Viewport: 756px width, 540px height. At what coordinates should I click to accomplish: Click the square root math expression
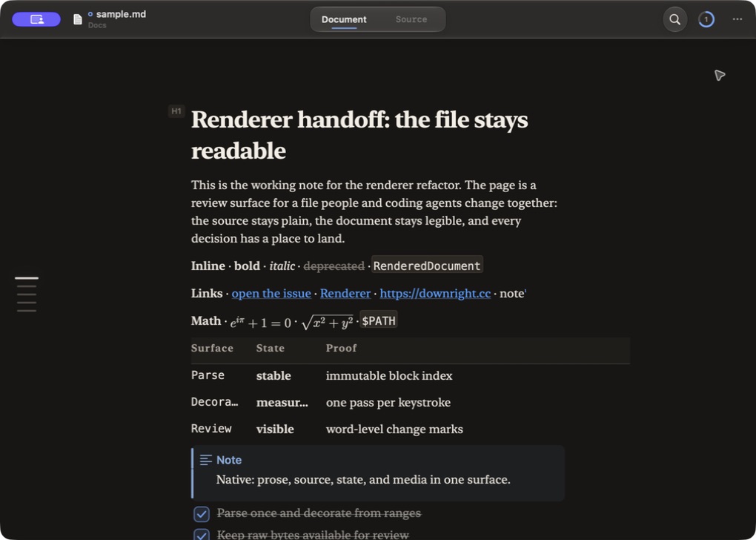pyautogui.click(x=328, y=323)
